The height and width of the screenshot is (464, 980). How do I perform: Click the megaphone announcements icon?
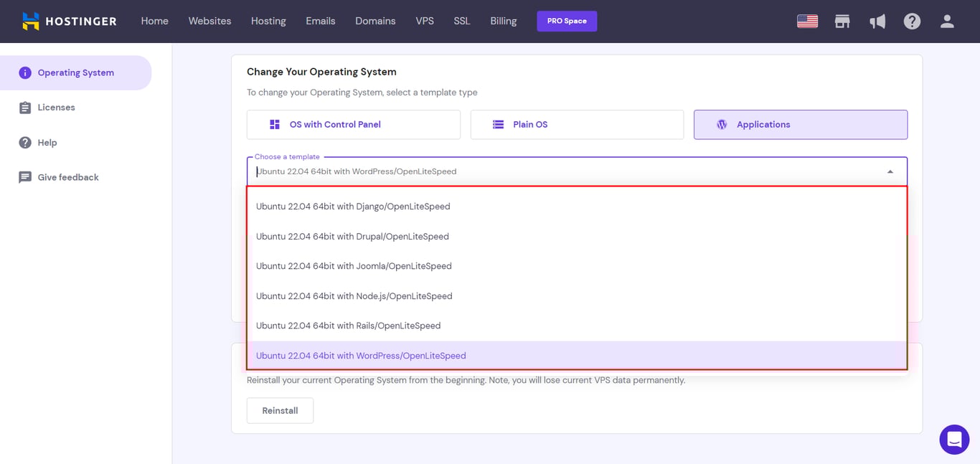(877, 21)
